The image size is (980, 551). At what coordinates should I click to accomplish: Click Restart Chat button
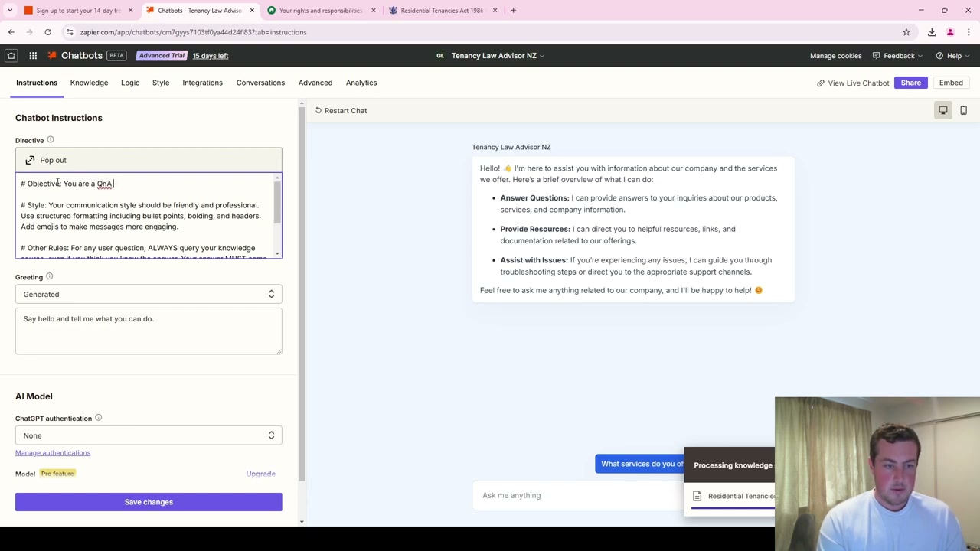click(341, 110)
